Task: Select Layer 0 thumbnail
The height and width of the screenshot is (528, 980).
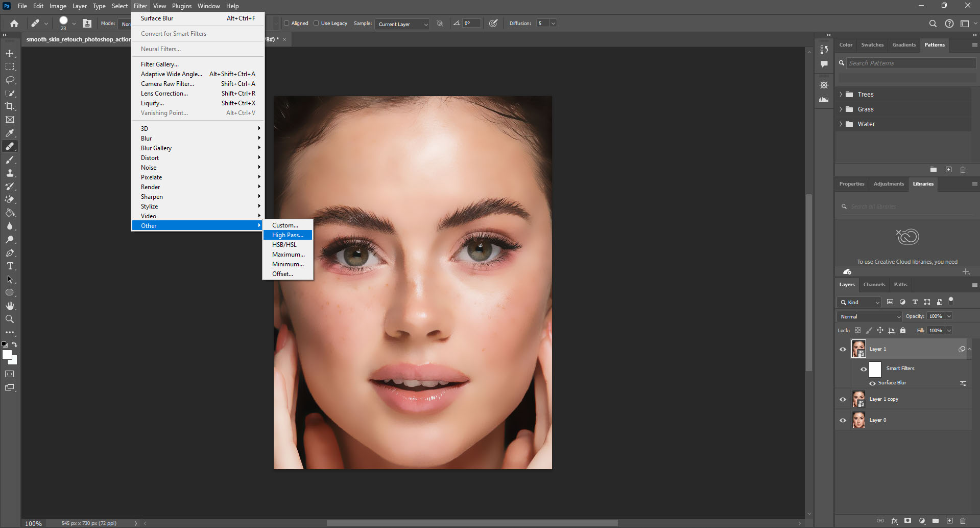Action: [858, 420]
